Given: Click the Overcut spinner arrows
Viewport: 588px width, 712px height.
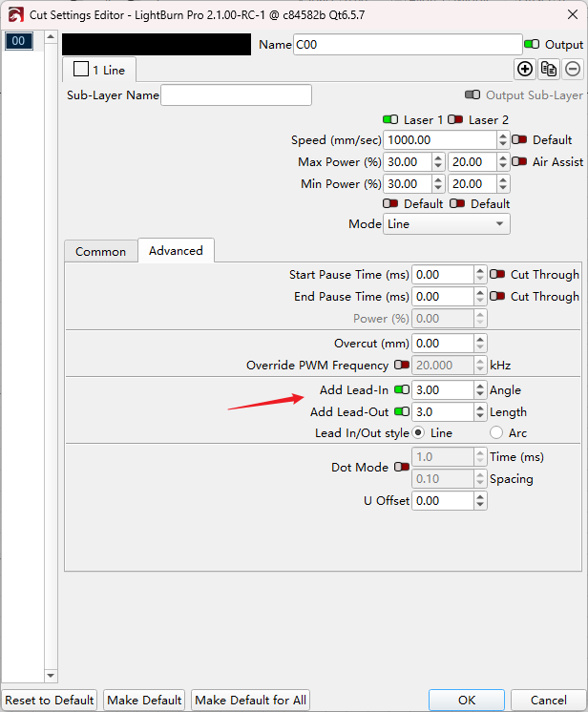Looking at the screenshot, I should [x=479, y=344].
